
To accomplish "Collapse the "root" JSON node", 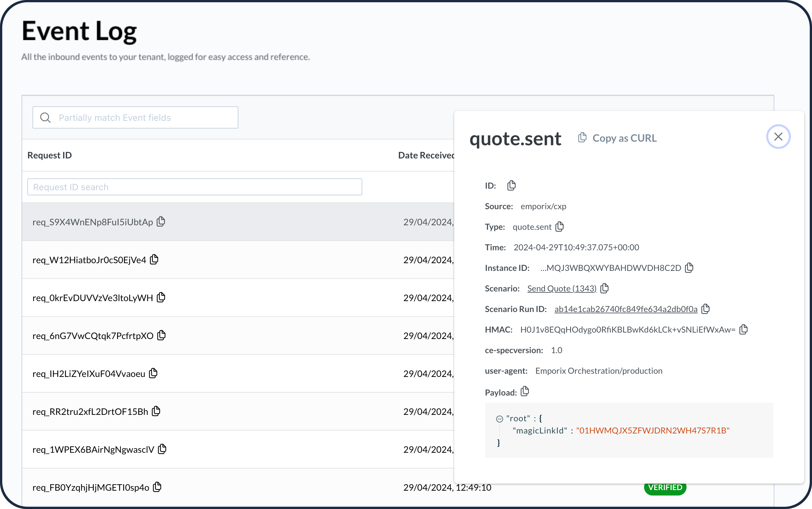I will click(499, 418).
